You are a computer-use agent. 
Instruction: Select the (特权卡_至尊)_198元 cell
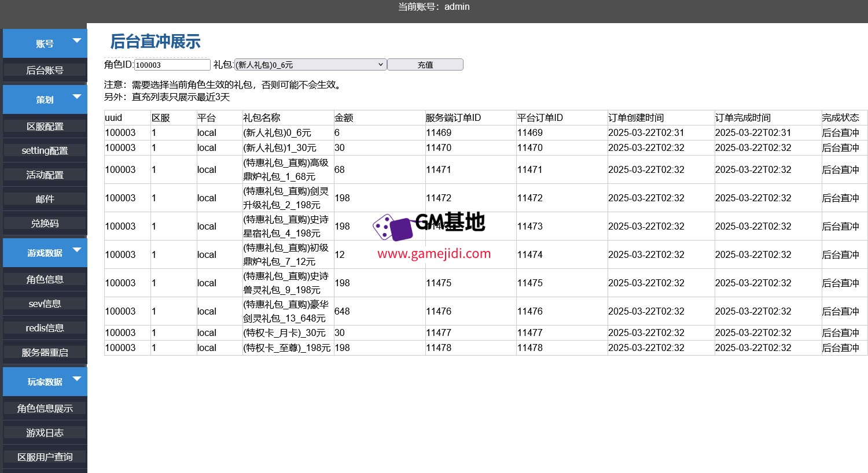pyautogui.click(x=288, y=348)
